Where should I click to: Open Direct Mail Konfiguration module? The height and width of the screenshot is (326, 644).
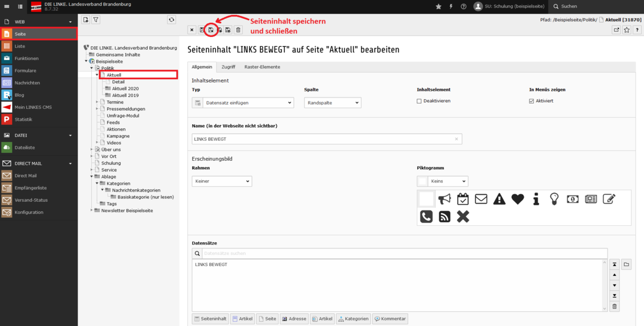pos(39,212)
